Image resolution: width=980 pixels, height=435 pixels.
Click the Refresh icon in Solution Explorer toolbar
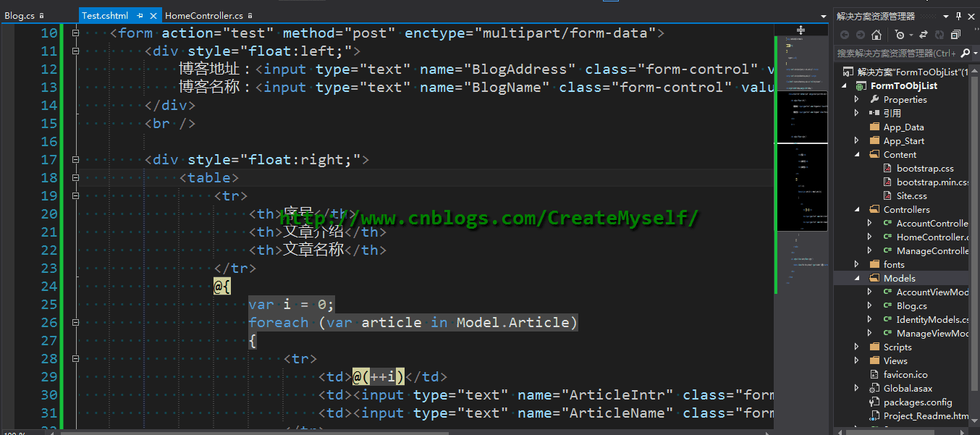coord(939,35)
